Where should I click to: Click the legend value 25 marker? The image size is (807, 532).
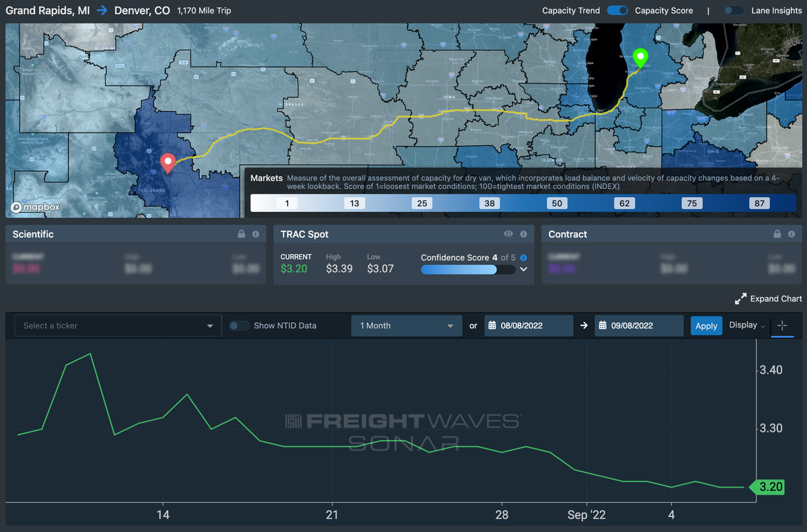[422, 203]
